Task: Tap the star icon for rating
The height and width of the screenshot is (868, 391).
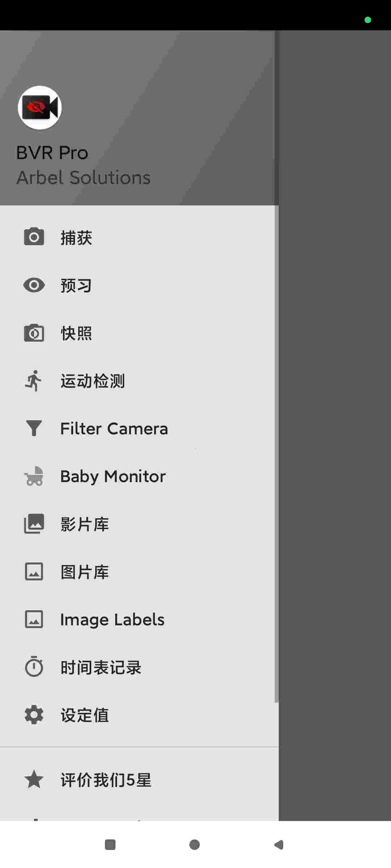Action: (34, 779)
